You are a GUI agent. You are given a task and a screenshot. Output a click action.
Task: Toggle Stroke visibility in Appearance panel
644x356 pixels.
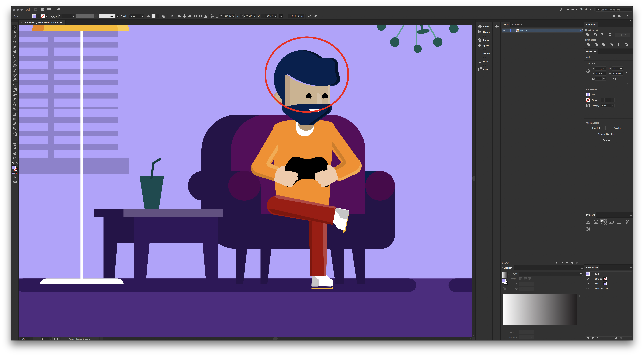(588, 279)
